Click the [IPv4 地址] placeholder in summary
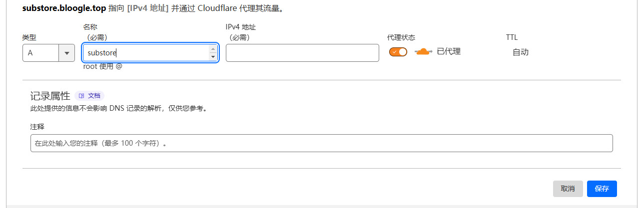This screenshot has width=644, height=208. 144,8
